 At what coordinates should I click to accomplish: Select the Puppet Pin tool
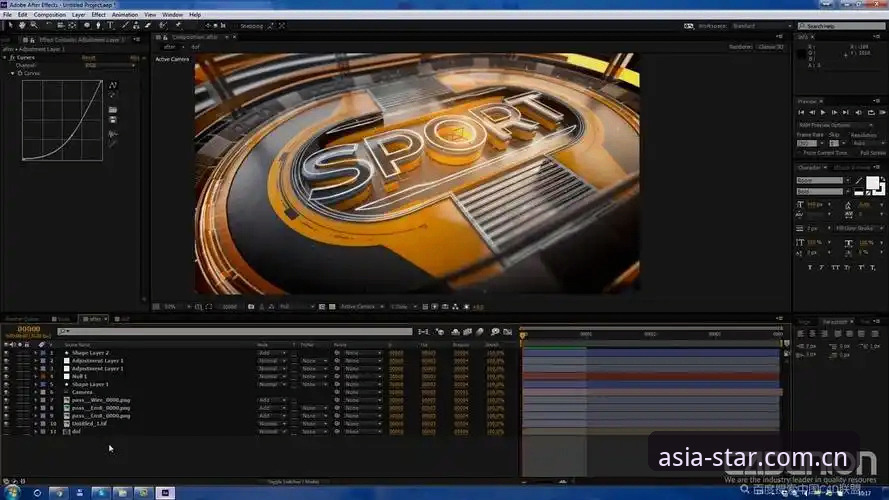(x=178, y=26)
